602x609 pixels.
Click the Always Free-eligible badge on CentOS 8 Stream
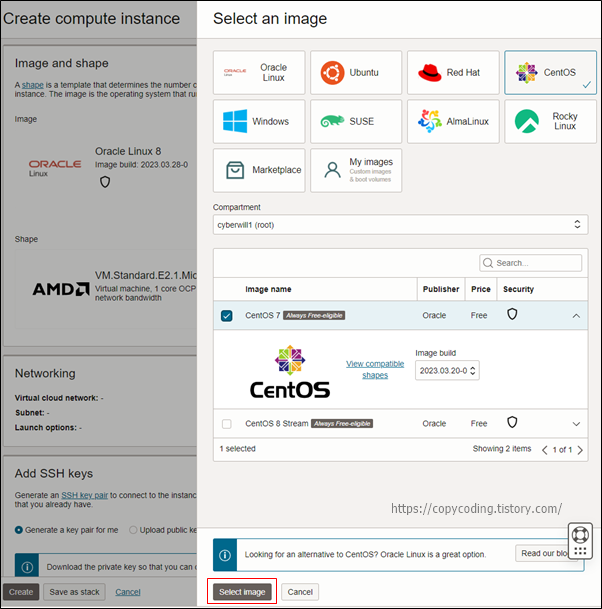(x=342, y=423)
